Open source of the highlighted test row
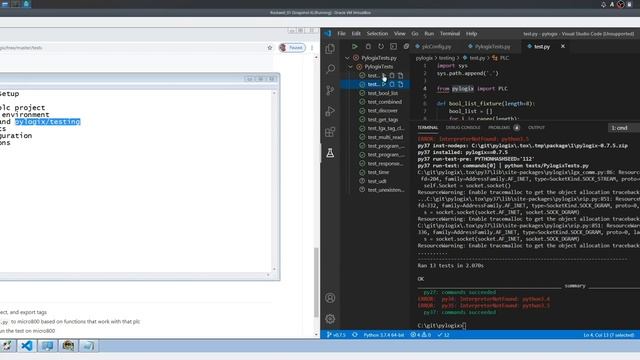 401,84
